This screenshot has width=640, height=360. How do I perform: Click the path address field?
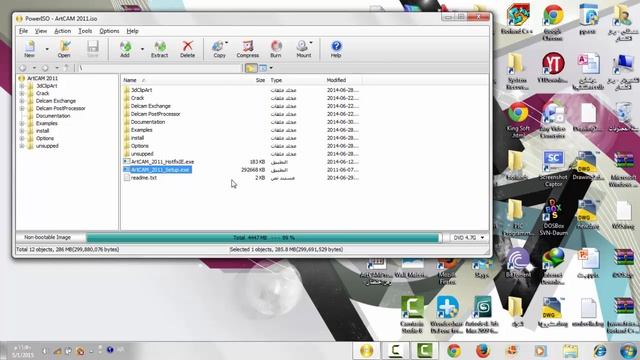pyautogui.click(x=160, y=68)
